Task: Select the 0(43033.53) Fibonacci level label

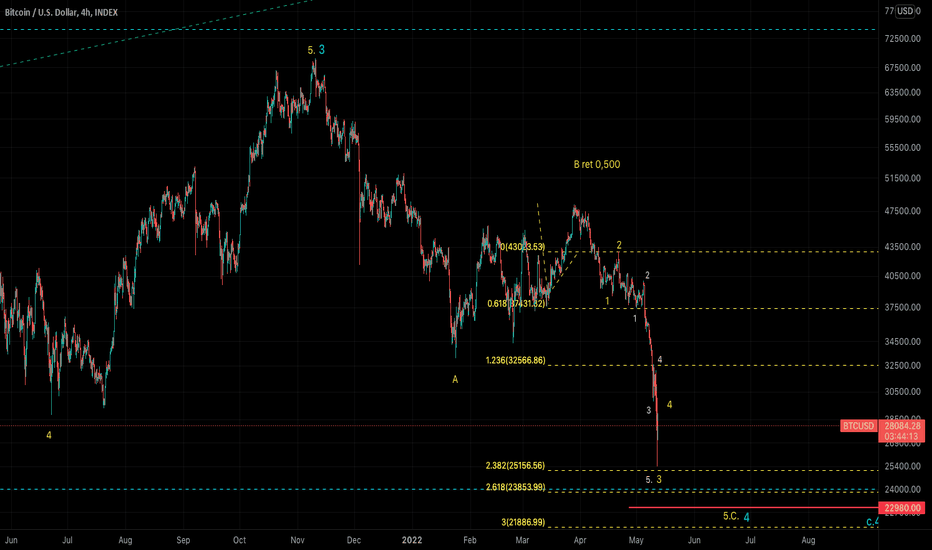Action: tap(522, 247)
